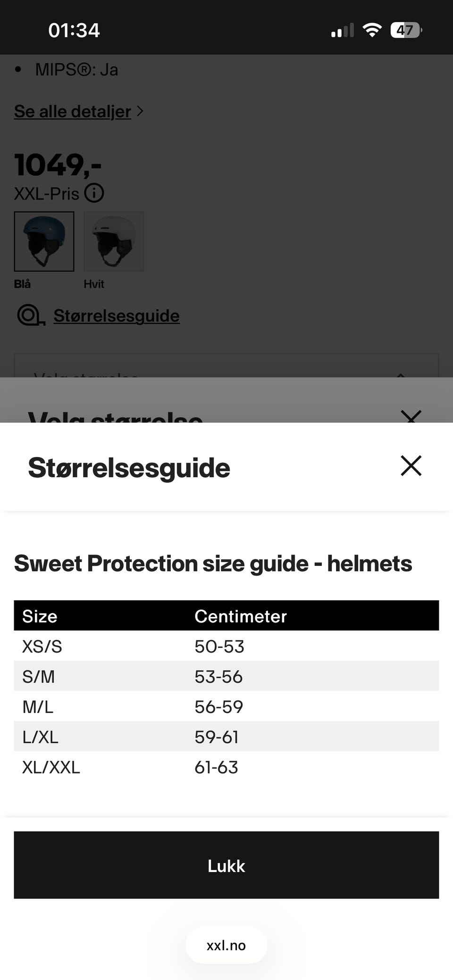The height and width of the screenshot is (980, 453).
Task: Tap the XL/XXL 61-63 row
Action: [x=226, y=767]
